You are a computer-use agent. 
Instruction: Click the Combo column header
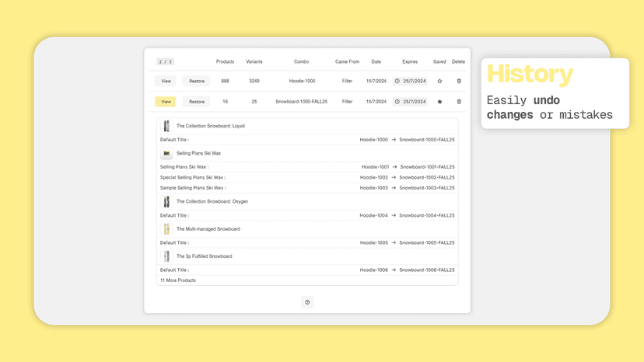302,62
